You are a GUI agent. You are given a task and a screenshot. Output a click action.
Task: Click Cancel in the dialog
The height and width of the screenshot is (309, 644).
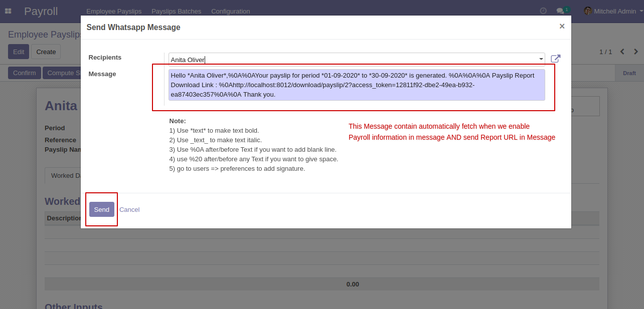coord(129,209)
